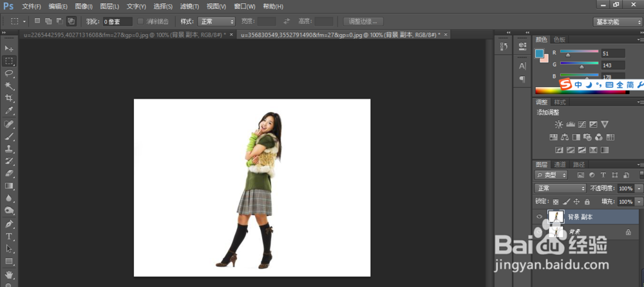Select the Lasso tool
Screen dimensions: 644x287
coord(9,73)
